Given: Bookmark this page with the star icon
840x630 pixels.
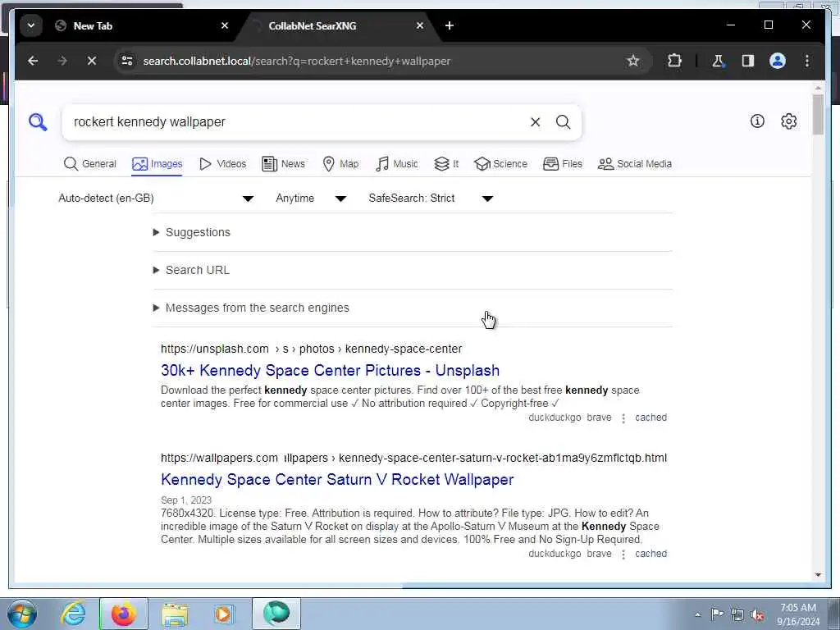Looking at the screenshot, I should (632, 61).
